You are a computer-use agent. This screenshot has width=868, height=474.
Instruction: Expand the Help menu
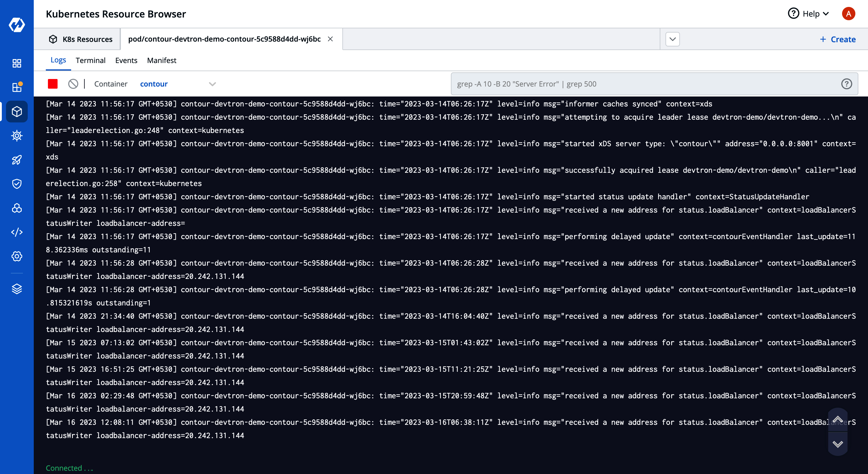pos(808,14)
